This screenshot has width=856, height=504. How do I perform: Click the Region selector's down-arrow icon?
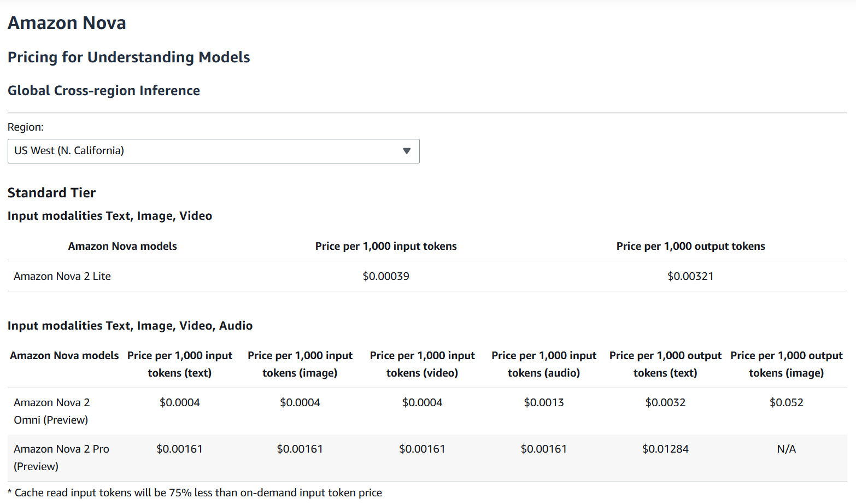tap(406, 151)
